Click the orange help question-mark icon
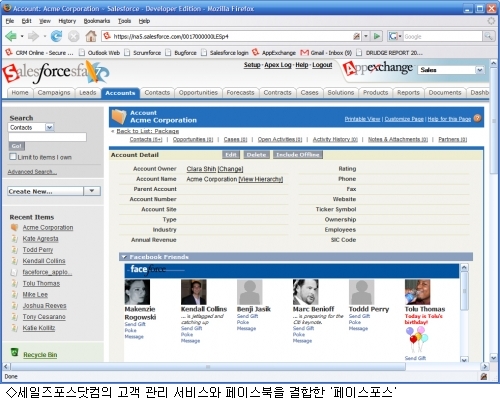The width and height of the screenshot is (500, 404). coord(477,118)
